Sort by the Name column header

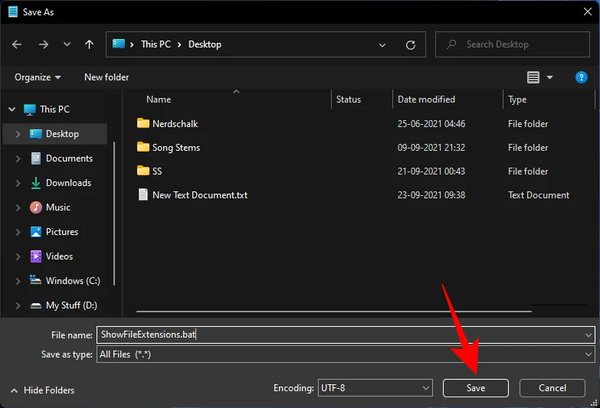[158, 100]
